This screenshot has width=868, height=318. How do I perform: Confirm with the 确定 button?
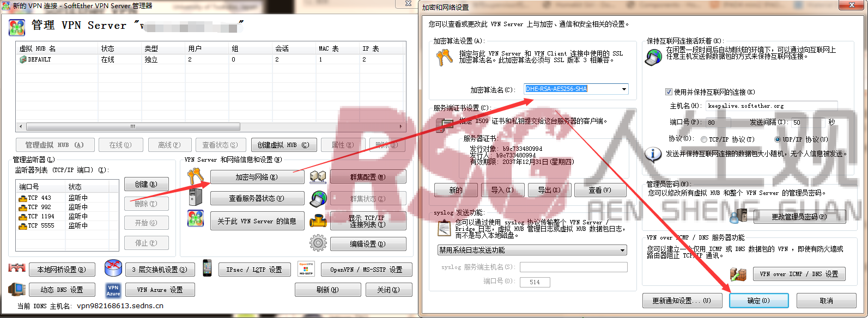click(x=758, y=301)
